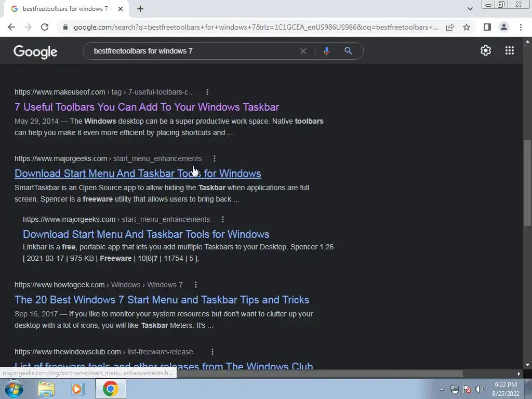Submit search with magnifier icon

[348, 51]
